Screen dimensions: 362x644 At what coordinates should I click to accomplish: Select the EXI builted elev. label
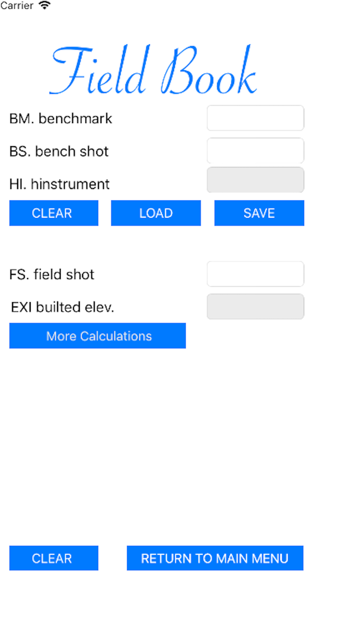tap(63, 307)
